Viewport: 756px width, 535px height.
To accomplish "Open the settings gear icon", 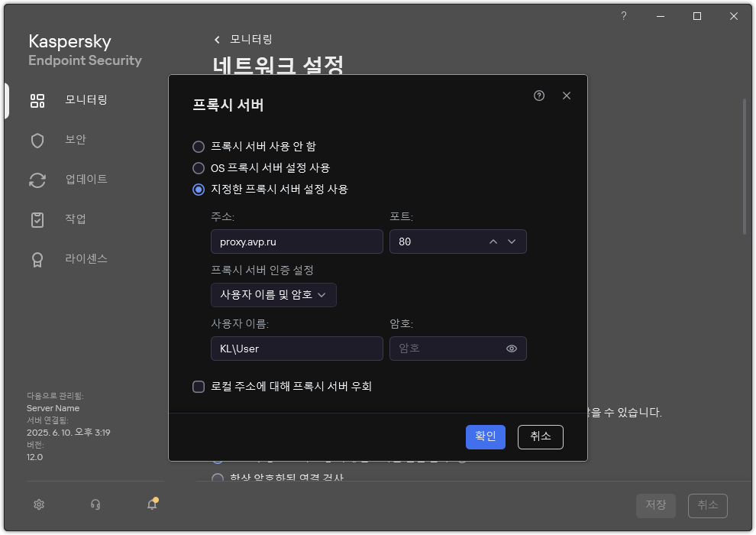I will [x=38, y=504].
